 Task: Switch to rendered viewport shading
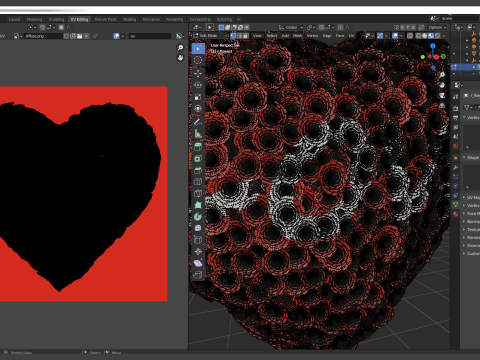click(438, 36)
